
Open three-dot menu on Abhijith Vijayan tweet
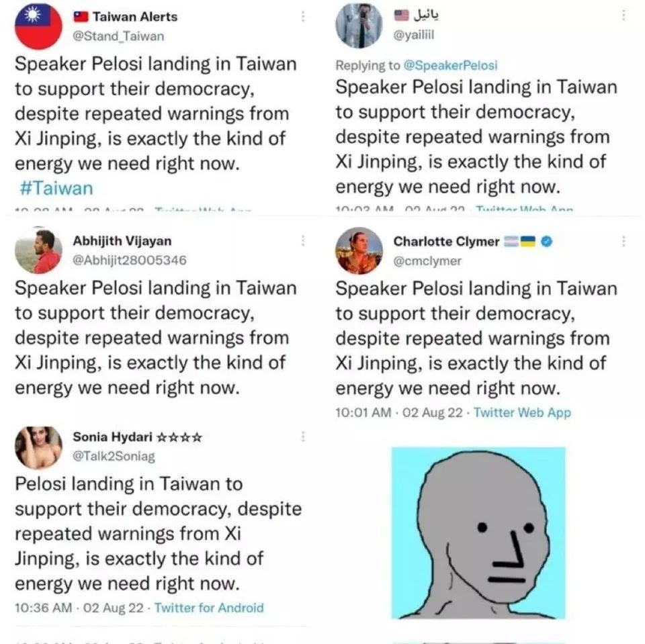coord(303,240)
